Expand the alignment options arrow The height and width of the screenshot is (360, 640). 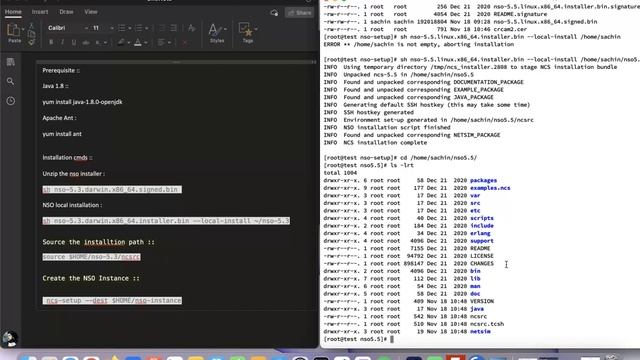(x=169, y=42)
